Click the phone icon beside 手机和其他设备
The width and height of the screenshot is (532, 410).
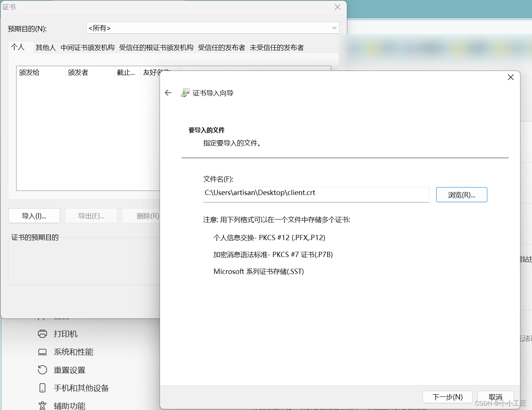pos(42,388)
